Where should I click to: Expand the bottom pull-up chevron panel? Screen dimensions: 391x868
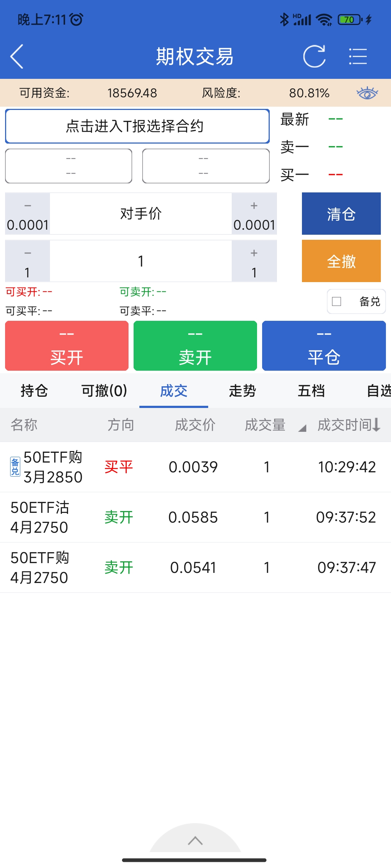pos(195,841)
